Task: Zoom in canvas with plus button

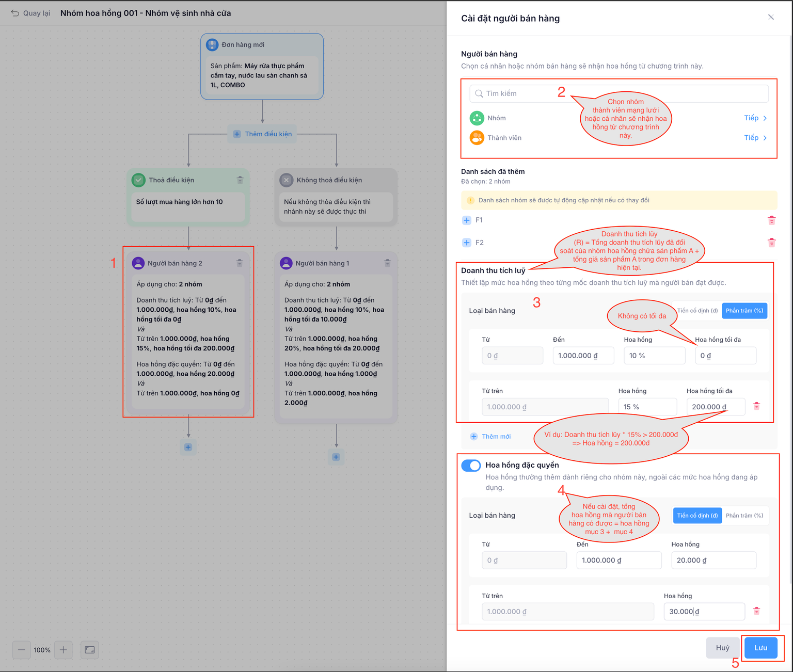Action: tap(63, 650)
